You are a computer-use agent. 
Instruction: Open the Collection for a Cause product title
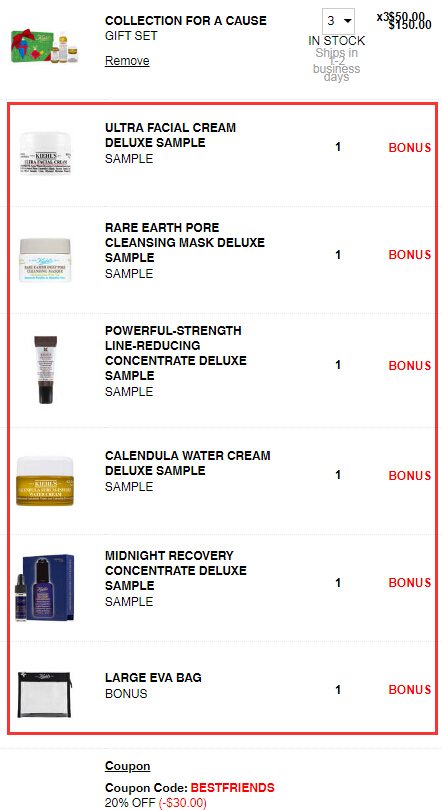(x=186, y=21)
